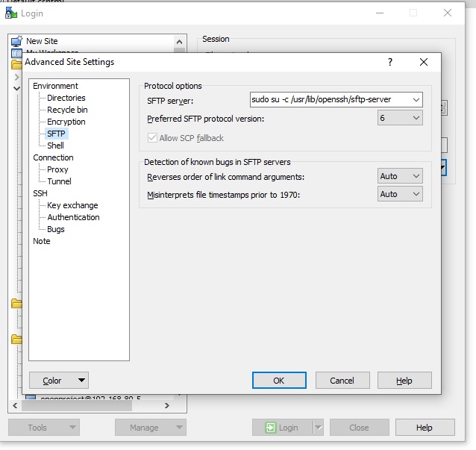Click the question mark help icon

[x=389, y=63]
